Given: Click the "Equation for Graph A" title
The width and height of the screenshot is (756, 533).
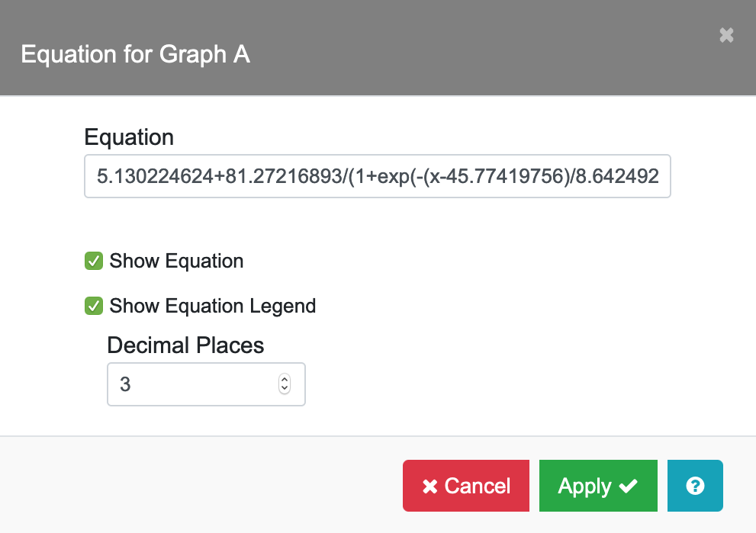Looking at the screenshot, I should (x=135, y=55).
